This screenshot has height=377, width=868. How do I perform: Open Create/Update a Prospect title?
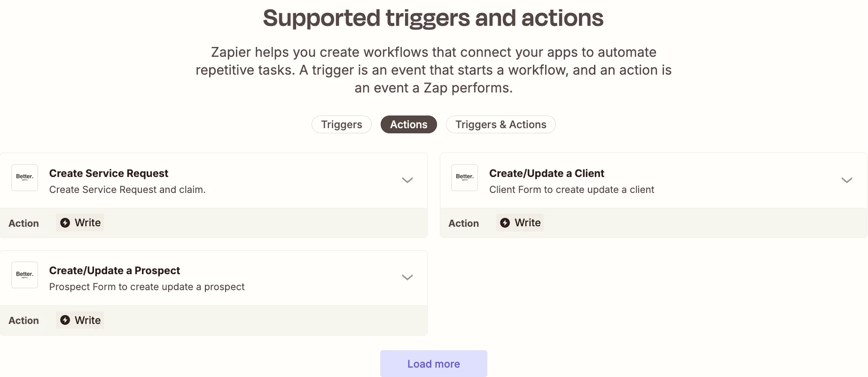tap(115, 270)
